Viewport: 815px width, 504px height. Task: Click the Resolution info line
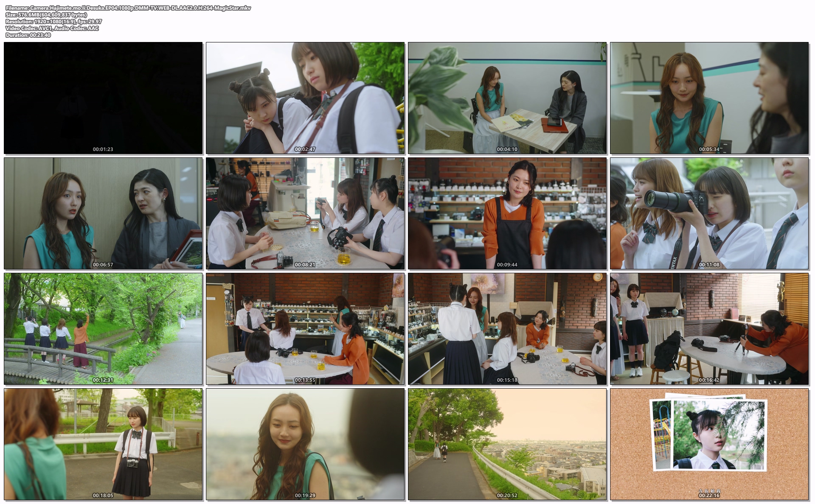tap(53, 22)
